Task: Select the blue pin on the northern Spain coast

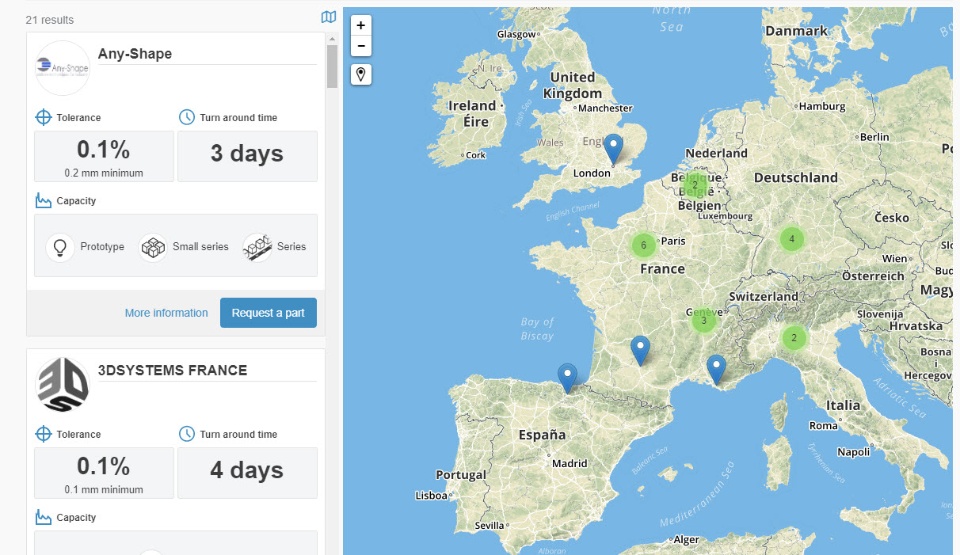Action: pos(567,378)
